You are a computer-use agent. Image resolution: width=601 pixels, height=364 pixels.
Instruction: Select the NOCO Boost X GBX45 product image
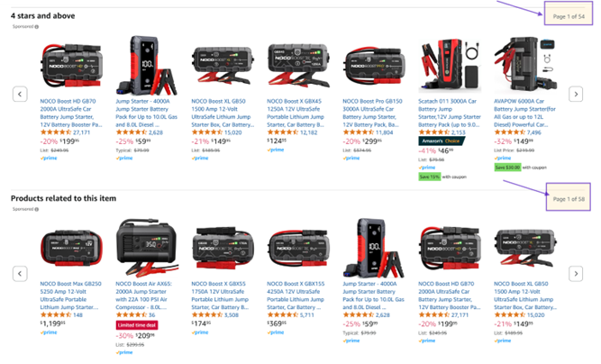pos(298,64)
